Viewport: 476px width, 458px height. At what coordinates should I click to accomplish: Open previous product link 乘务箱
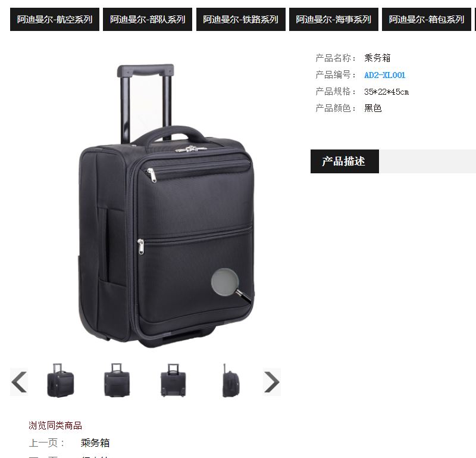(95, 443)
